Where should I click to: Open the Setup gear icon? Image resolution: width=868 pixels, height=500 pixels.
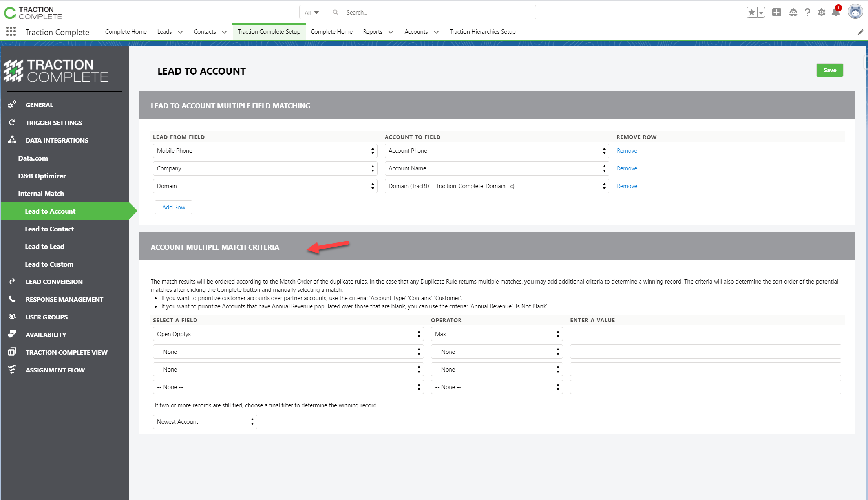point(822,13)
